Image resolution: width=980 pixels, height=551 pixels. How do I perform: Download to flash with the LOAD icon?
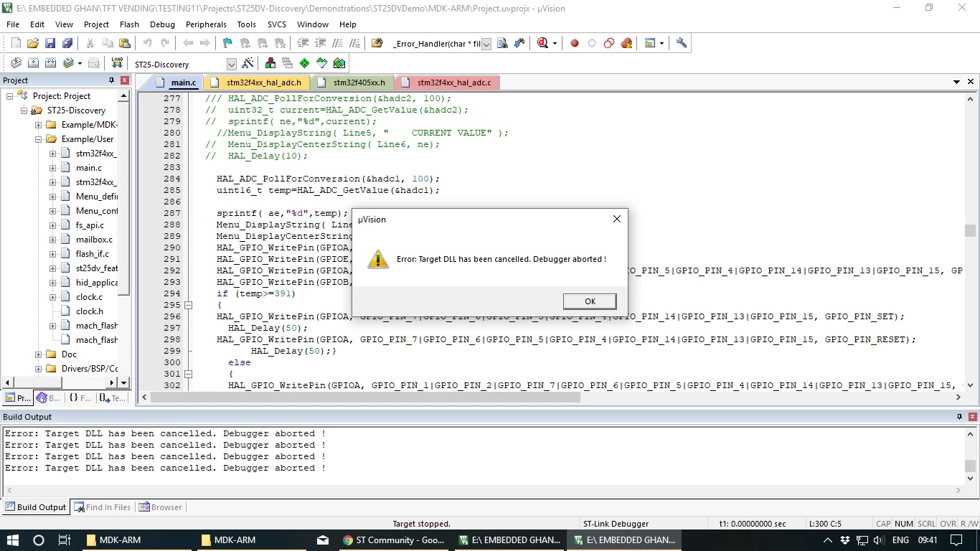coord(116,63)
